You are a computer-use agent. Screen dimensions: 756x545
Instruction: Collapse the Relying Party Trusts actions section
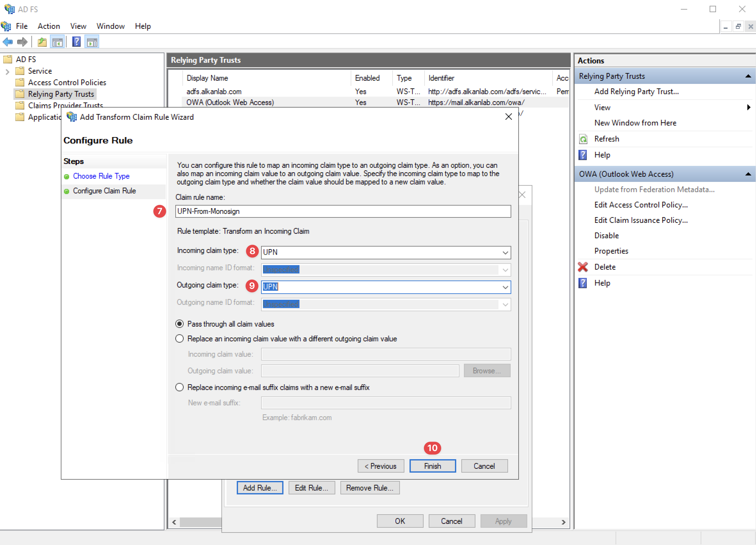[748, 76]
